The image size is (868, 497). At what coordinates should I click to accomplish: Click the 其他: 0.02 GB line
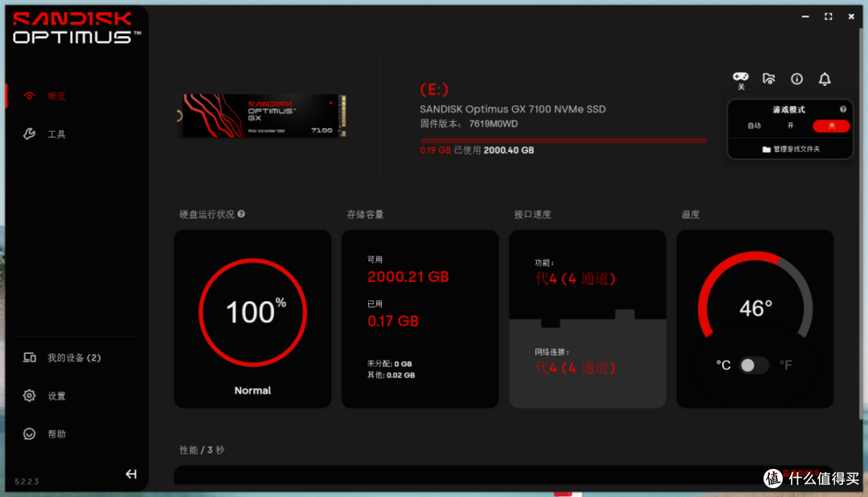(391, 375)
